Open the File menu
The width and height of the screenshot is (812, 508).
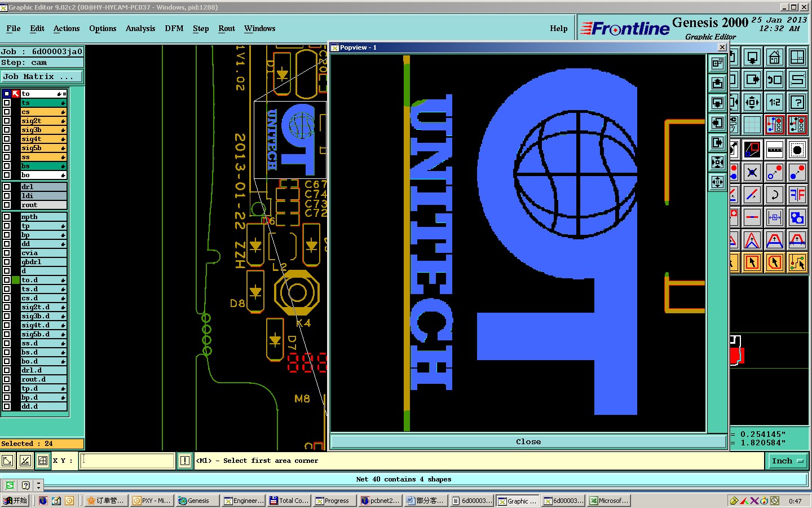coord(14,28)
